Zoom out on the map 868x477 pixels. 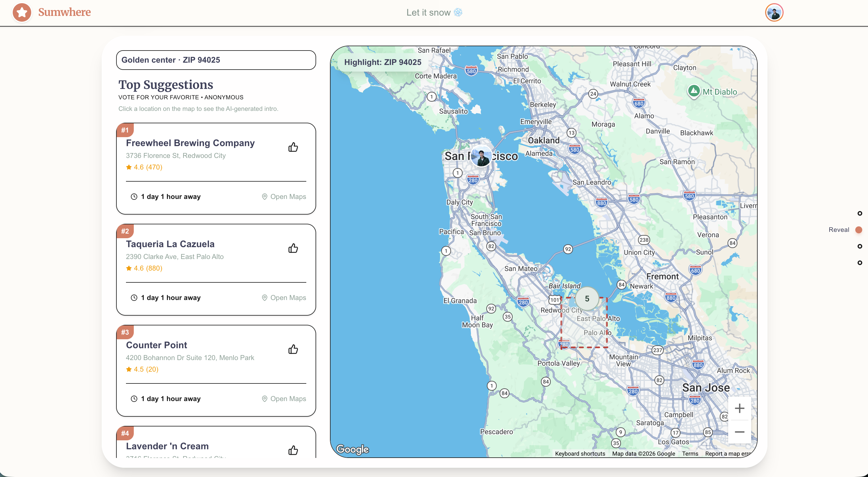pyautogui.click(x=739, y=432)
